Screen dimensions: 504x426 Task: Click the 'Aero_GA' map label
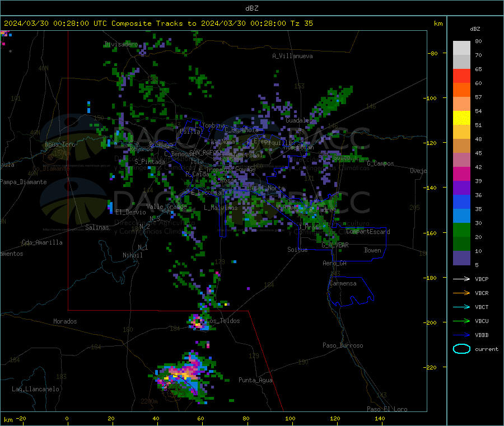point(335,263)
